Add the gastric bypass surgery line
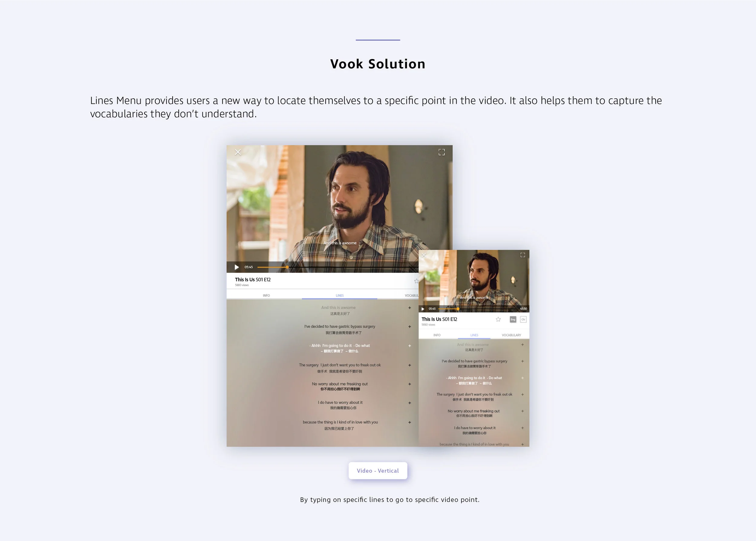 409,326
